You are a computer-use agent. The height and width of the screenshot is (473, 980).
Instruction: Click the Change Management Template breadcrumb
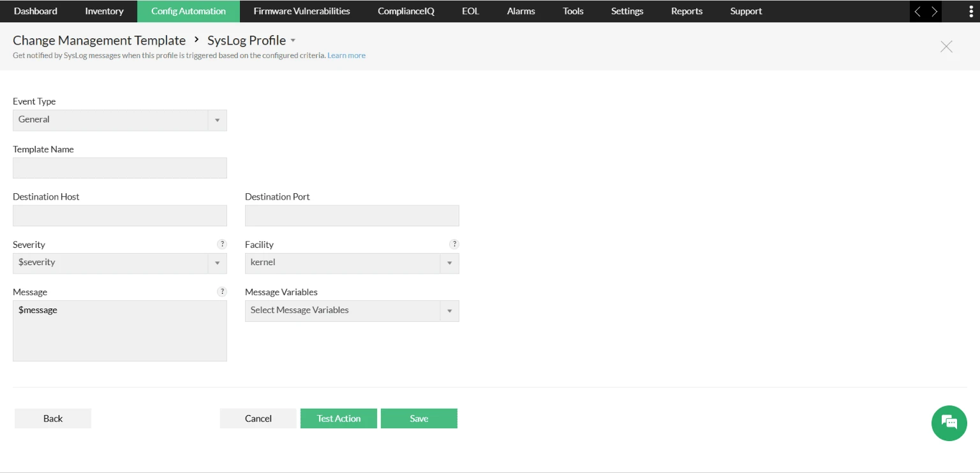coord(99,40)
